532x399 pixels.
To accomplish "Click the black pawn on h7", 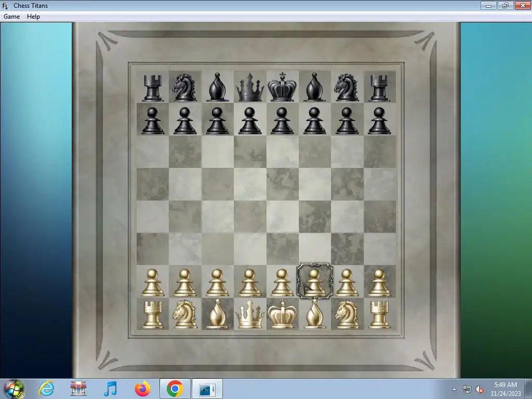I will pyautogui.click(x=379, y=121).
